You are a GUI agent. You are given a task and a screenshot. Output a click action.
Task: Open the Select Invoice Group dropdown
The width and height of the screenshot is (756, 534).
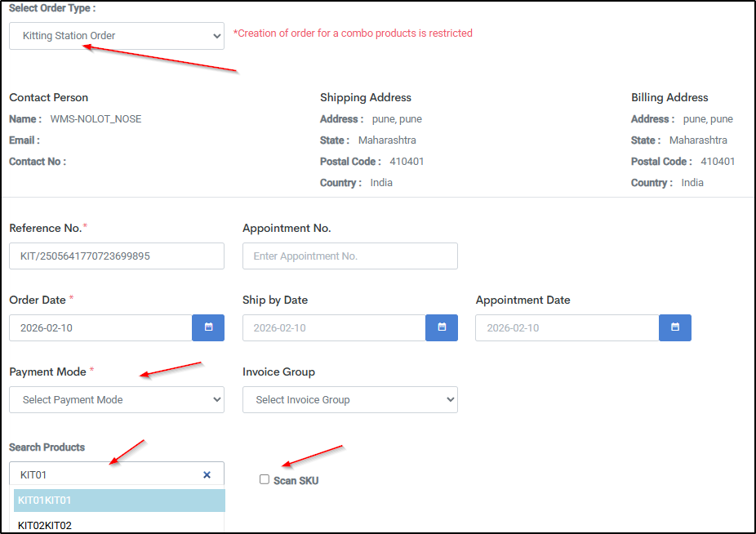[x=349, y=399]
